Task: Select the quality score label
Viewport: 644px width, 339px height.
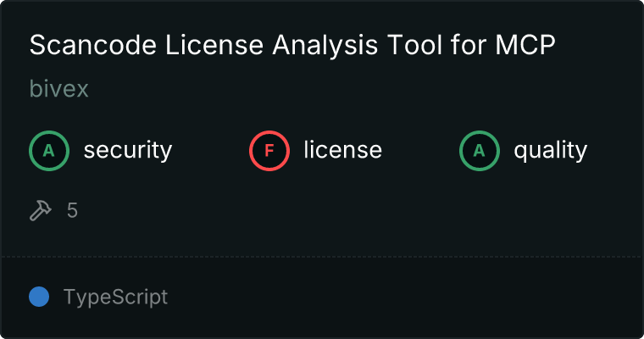Action: [550, 151]
